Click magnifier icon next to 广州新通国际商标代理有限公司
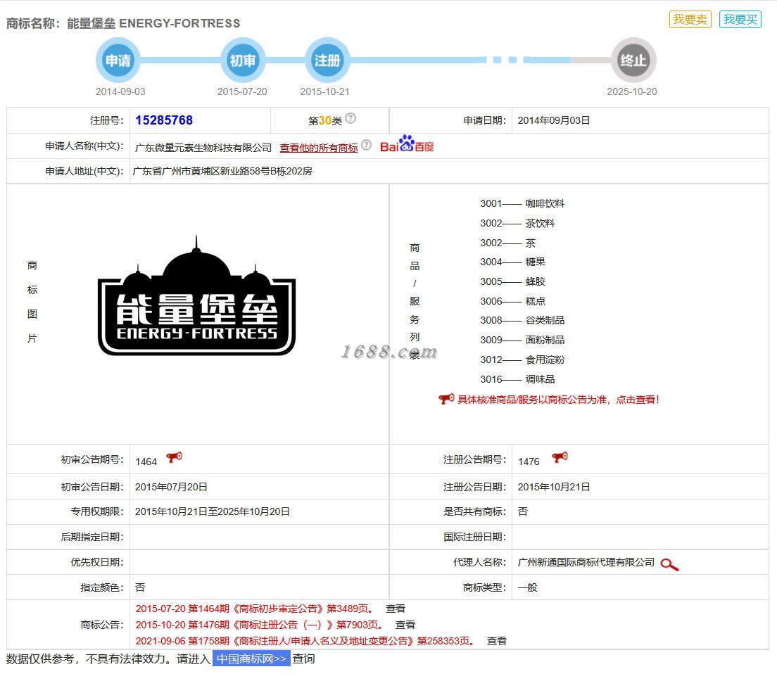Screen dimensions: 777x700 click(669, 564)
